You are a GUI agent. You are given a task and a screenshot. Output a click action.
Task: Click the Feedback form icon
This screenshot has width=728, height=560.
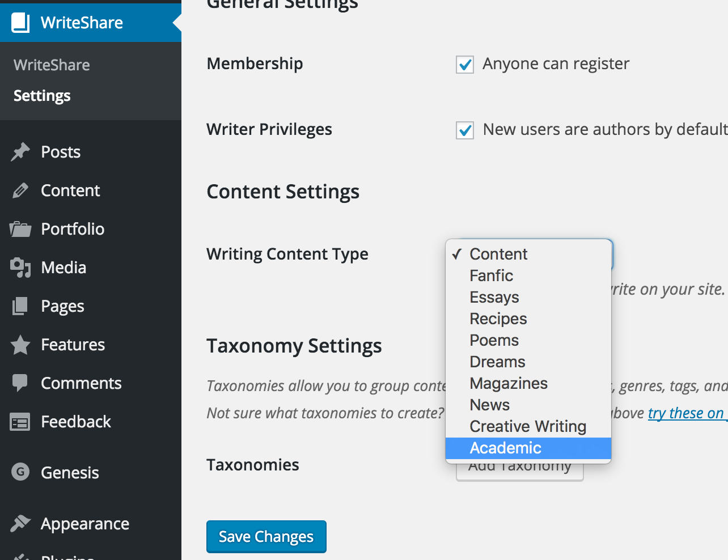pos(20,422)
